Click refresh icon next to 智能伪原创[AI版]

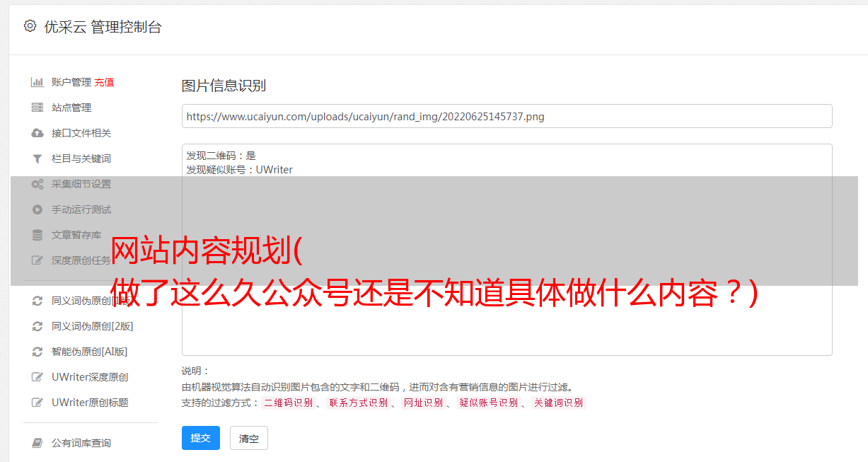click(37, 352)
